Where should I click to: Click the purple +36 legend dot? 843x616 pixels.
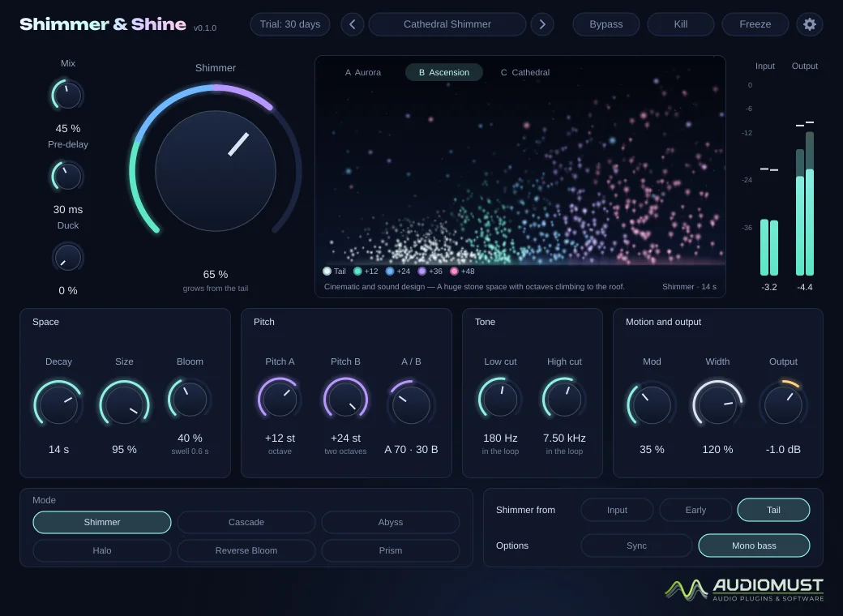[x=422, y=271]
